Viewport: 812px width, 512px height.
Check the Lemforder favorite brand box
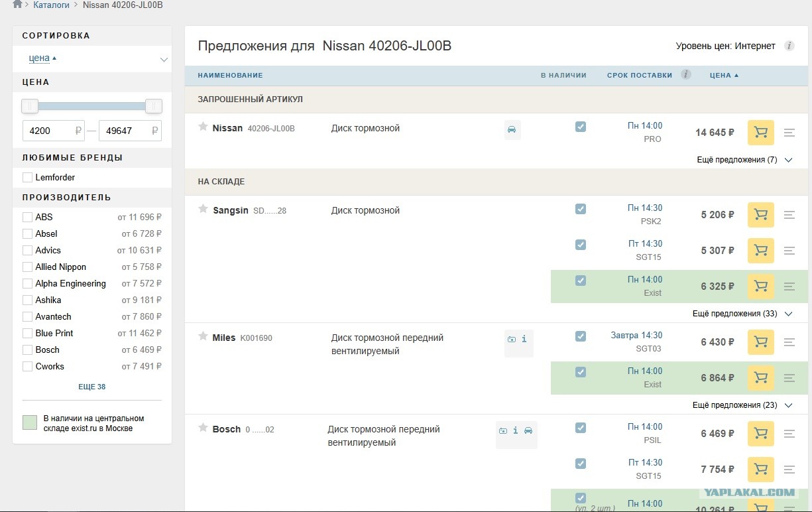coord(27,177)
